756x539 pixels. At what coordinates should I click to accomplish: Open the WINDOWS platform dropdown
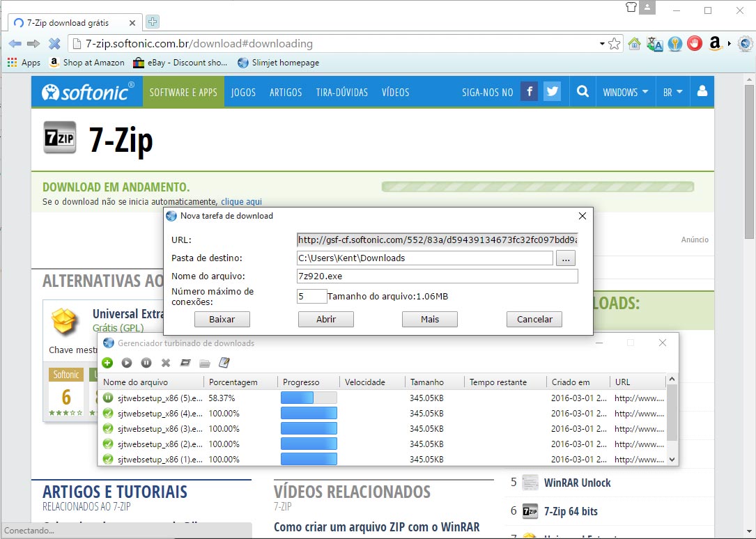(x=625, y=92)
